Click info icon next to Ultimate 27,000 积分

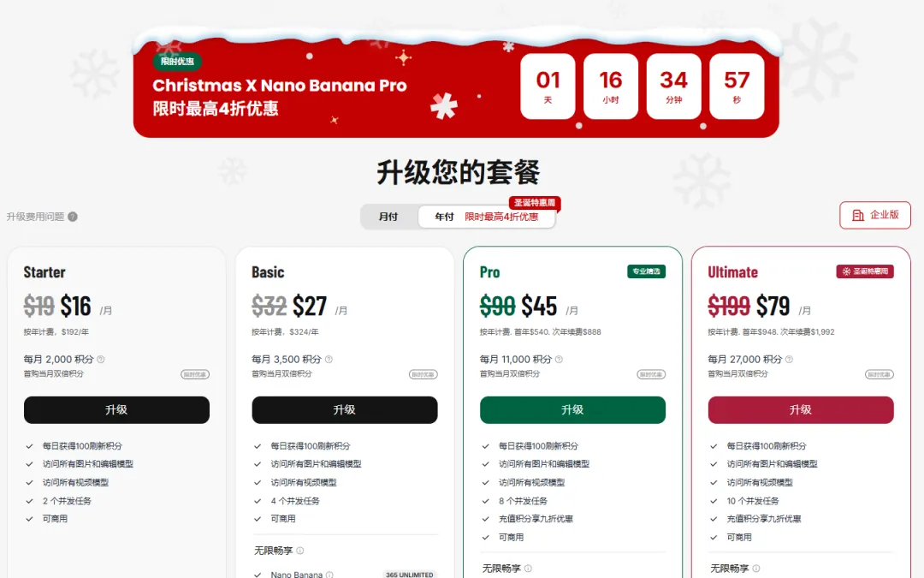789,359
